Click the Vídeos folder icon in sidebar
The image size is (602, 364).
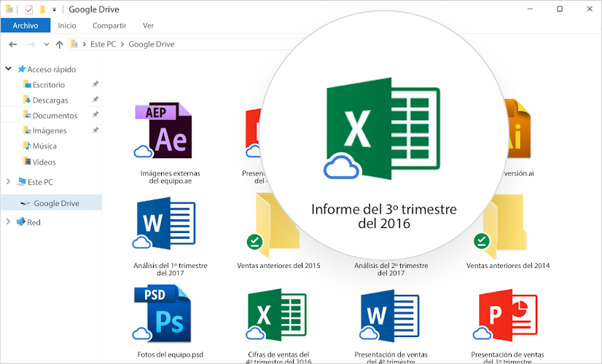click(x=27, y=161)
